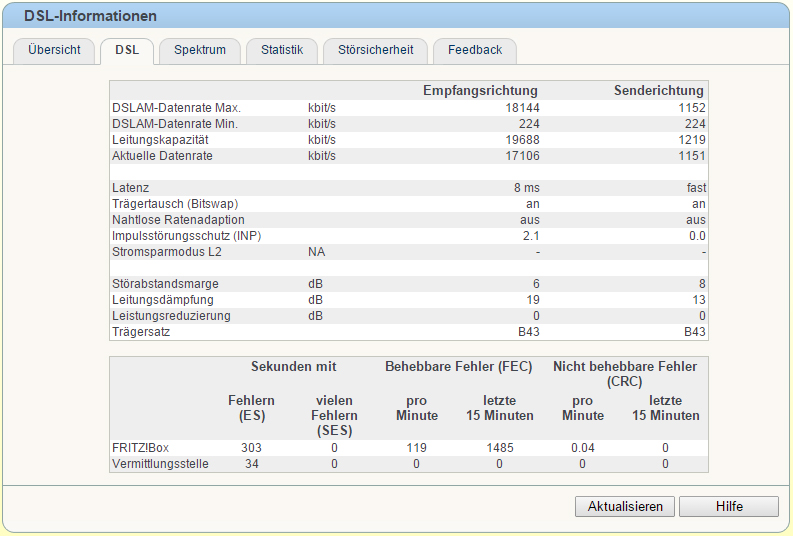Open the Spektrum tab
793x536 pixels.
point(200,51)
